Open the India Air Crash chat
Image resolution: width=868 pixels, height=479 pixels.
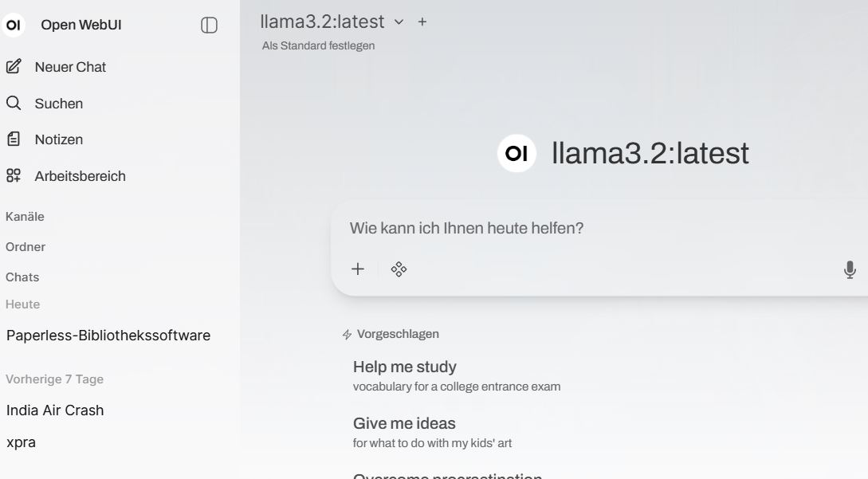pos(55,410)
